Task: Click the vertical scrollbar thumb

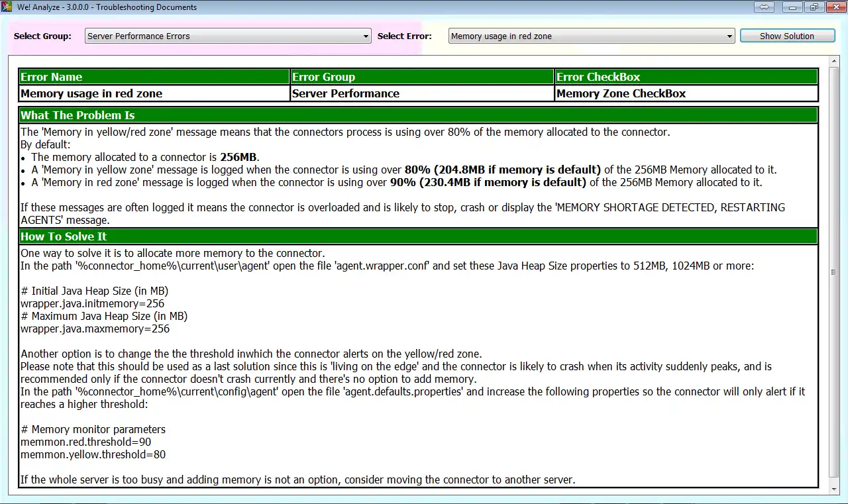Action: click(x=834, y=272)
